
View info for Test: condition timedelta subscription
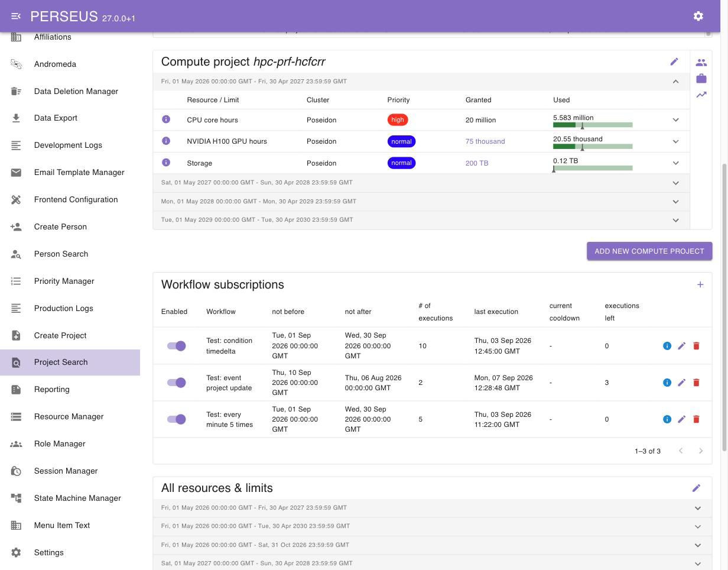[667, 346]
